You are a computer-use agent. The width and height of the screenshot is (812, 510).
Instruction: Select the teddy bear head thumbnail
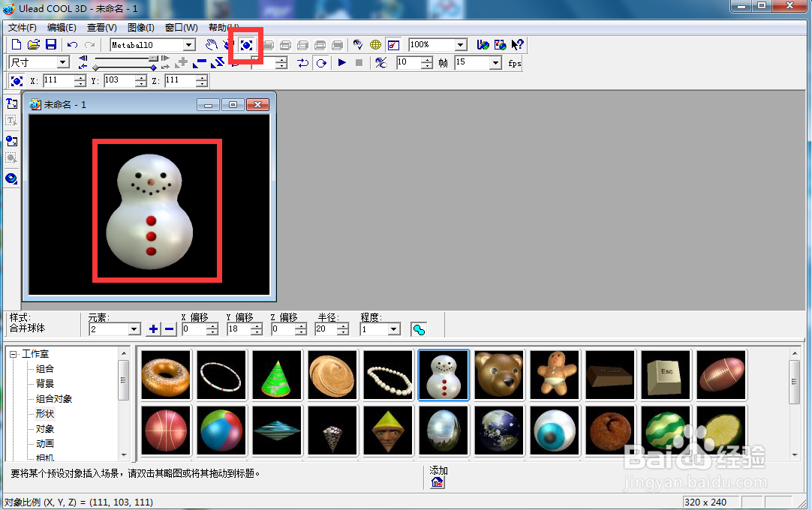(499, 374)
